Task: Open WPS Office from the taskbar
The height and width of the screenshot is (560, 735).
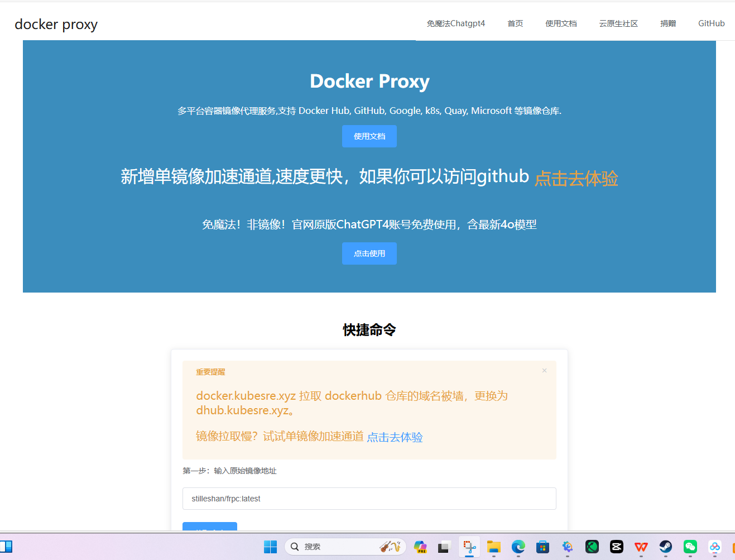Action: point(641,547)
